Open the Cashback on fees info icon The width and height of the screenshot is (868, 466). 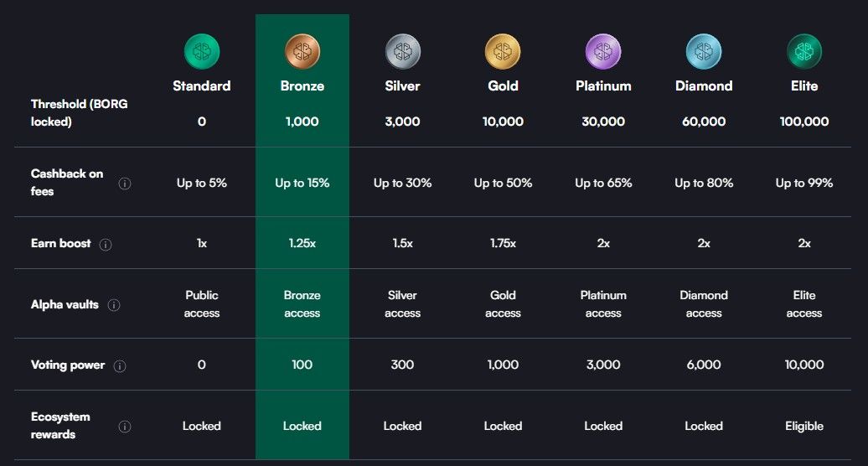125,184
